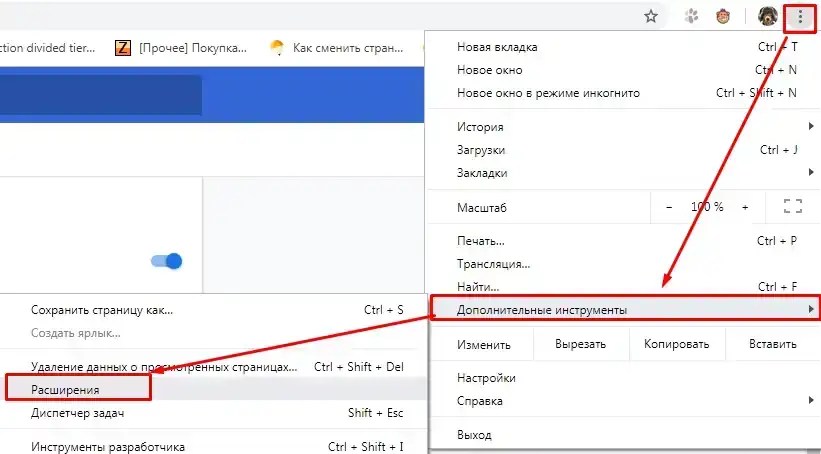The image size is (821, 454).
Task: Open bookmark Как сменить стран...
Action: coord(336,48)
